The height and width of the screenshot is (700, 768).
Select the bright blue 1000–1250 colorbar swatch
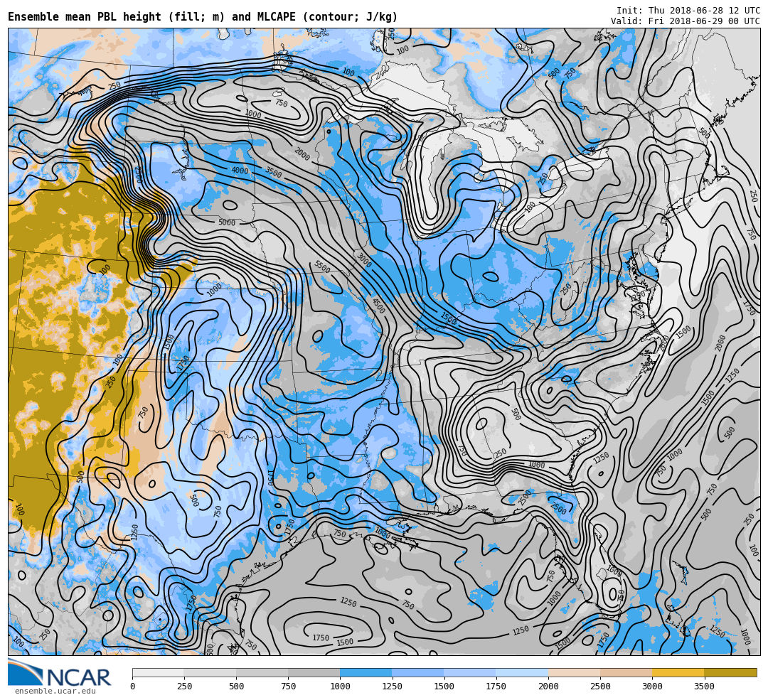[x=366, y=672]
